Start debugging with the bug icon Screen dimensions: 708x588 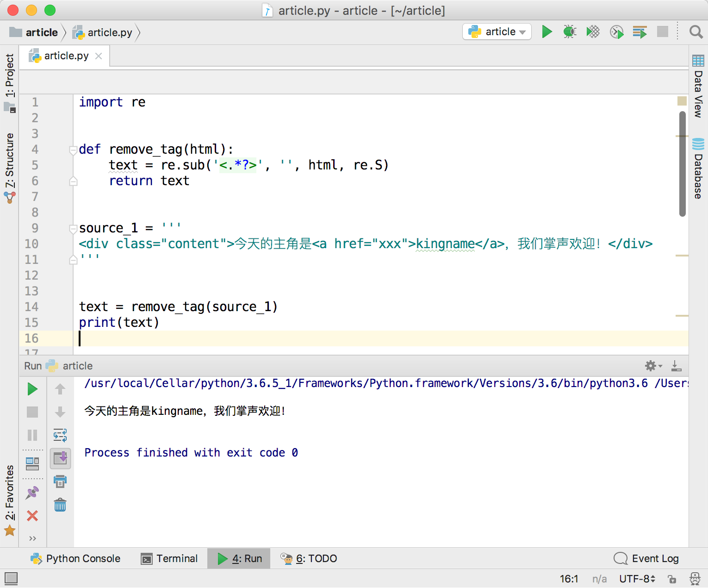tap(570, 31)
